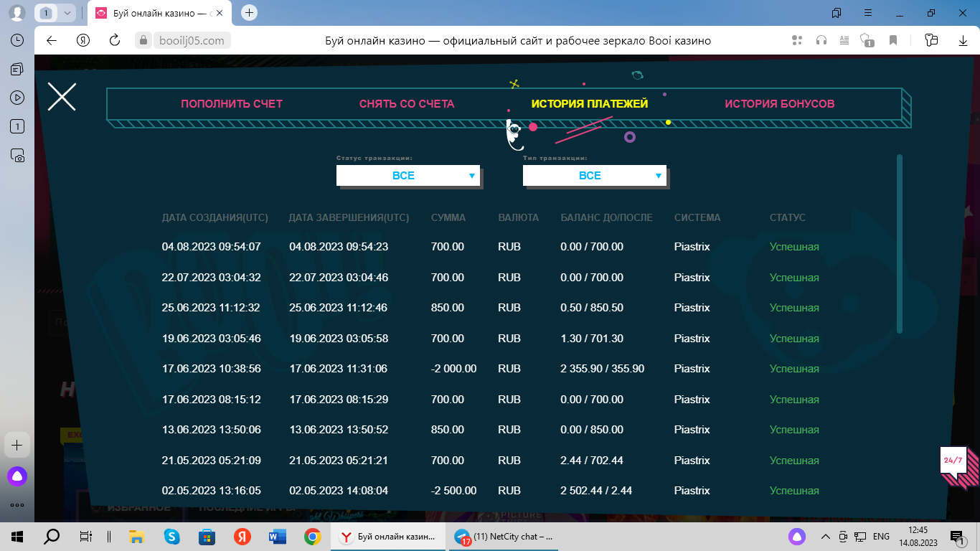Open Microsoft Word from the taskbar

[277, 537]
